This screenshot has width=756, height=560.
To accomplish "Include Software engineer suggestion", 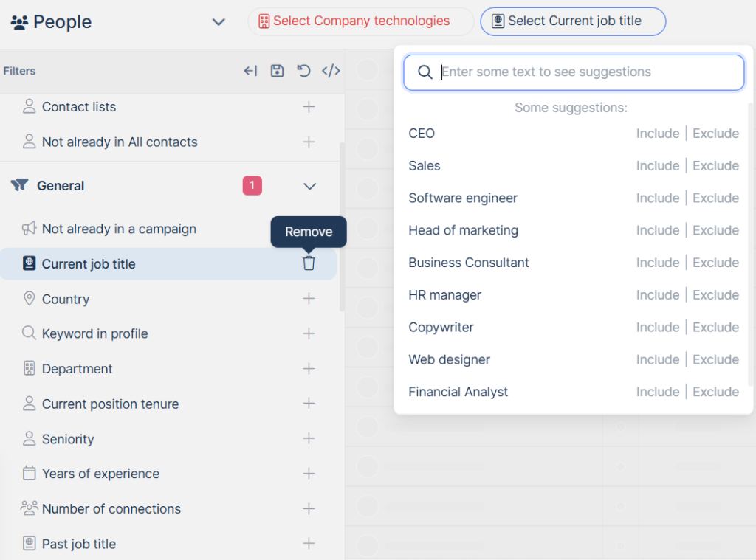I will (657, 198).
